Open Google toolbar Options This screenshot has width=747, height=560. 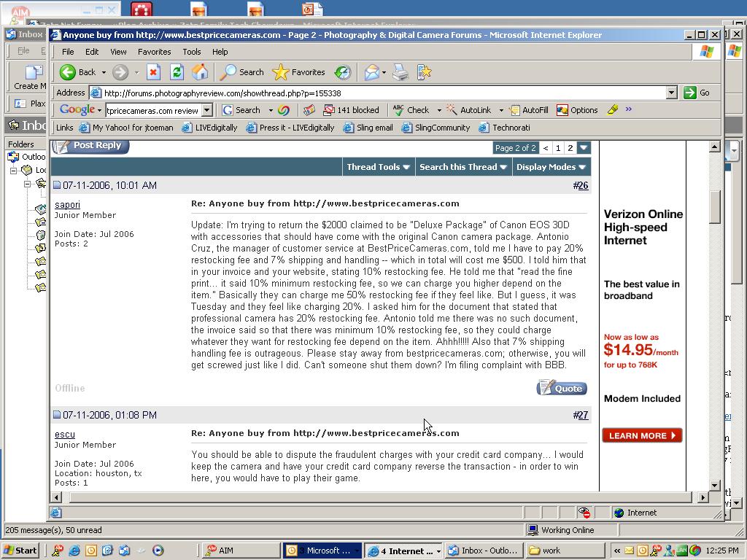(577, 110)
